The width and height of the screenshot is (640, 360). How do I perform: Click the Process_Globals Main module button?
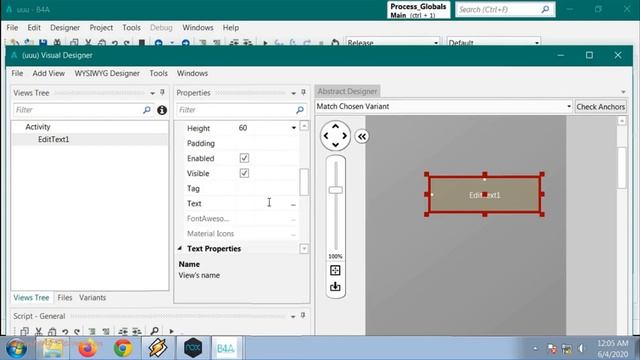[x=418, y=10]
